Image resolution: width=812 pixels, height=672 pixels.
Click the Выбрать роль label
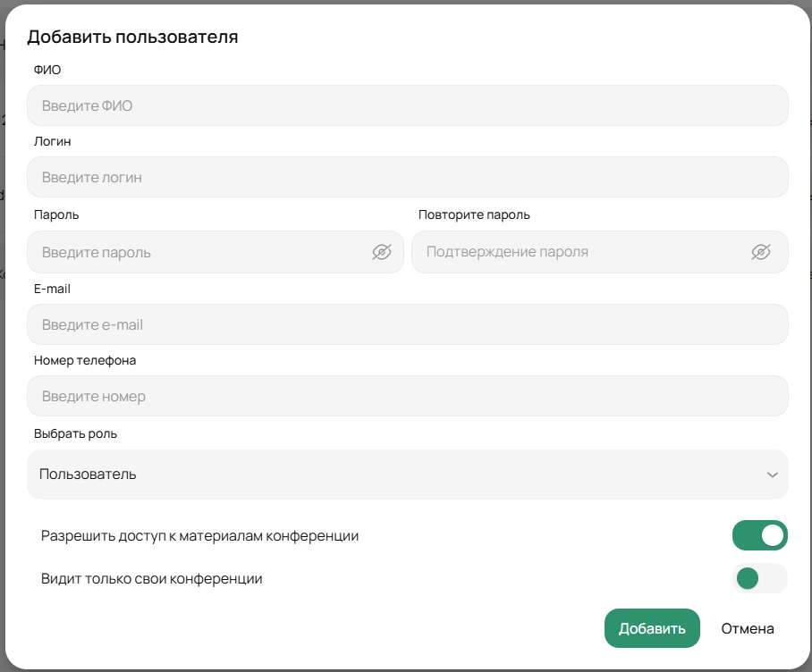pos(75,433)
